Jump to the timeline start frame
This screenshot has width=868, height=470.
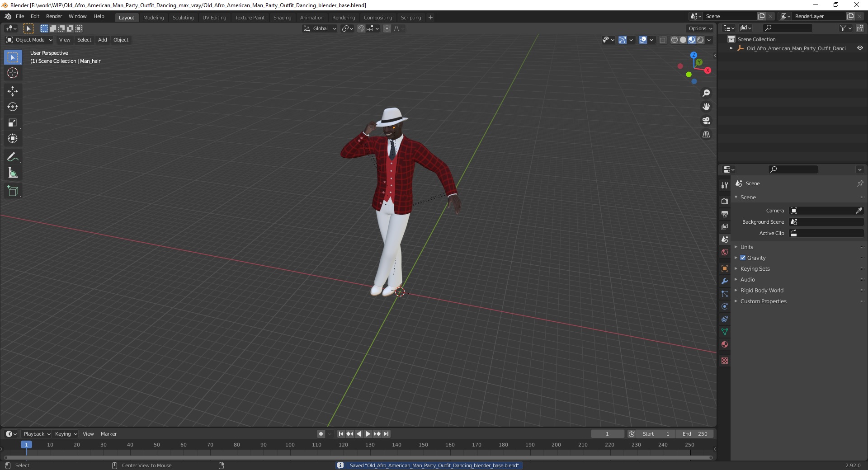[x=341, y=434]
